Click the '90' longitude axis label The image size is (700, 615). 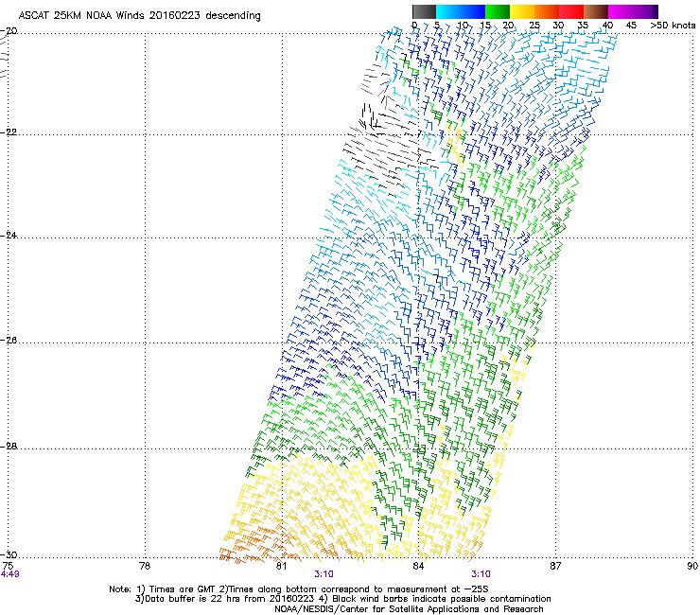692,566
